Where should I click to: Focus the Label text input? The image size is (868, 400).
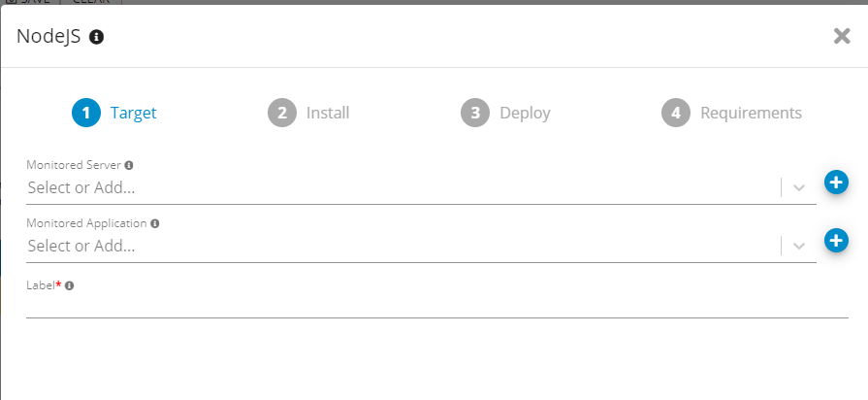tap(436, 306)
